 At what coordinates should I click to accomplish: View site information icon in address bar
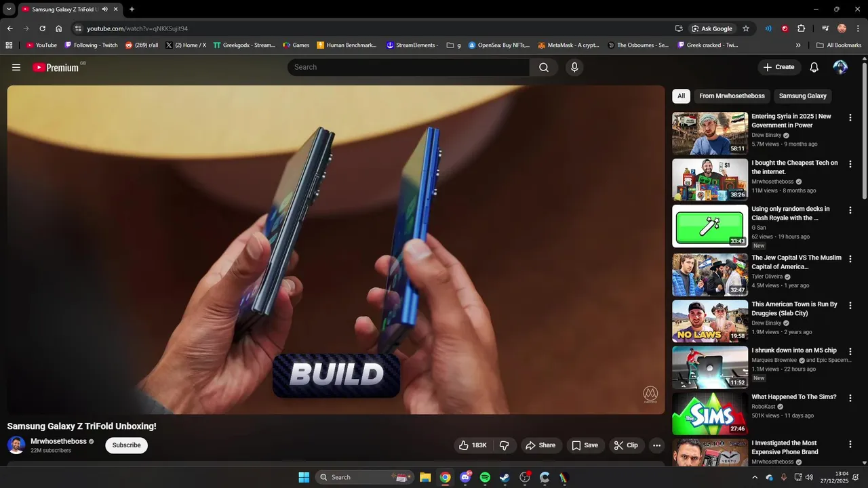78,28
